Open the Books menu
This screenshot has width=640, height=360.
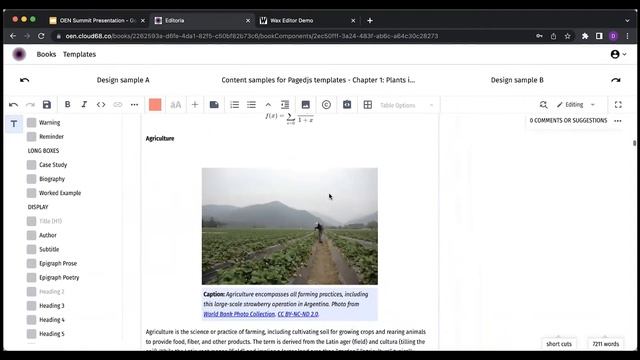pyautogui.click(x=46, y=54)
